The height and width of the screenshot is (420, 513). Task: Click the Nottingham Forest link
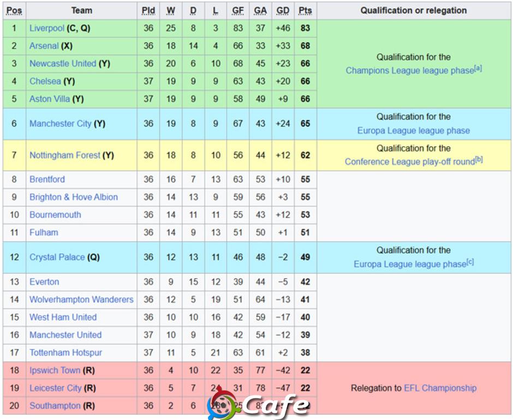point(65,155)
